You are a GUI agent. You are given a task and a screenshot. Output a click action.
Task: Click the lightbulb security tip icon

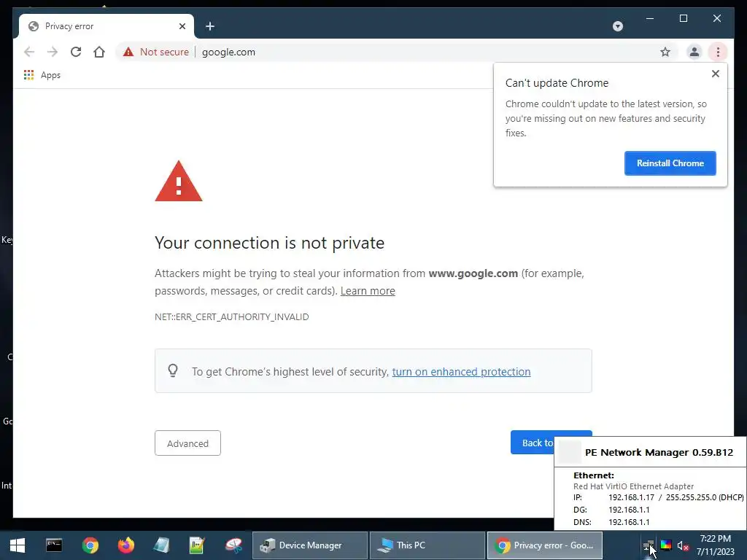173,370
